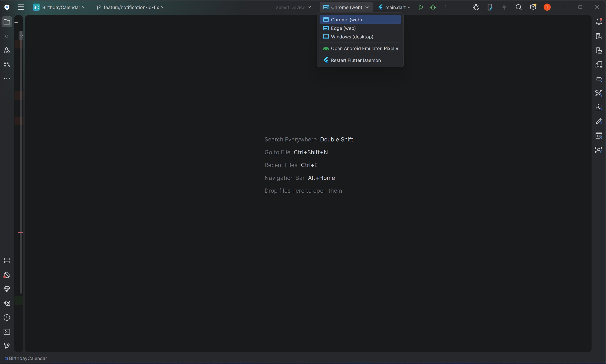This screenshot has height=364, width=606.
Task: Open the Flutter Property Editor pencil
Action: tap(599, 122)
